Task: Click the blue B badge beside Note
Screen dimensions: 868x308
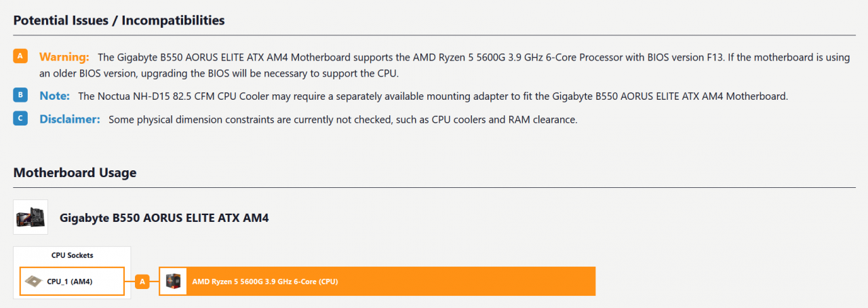Action: 20,96
